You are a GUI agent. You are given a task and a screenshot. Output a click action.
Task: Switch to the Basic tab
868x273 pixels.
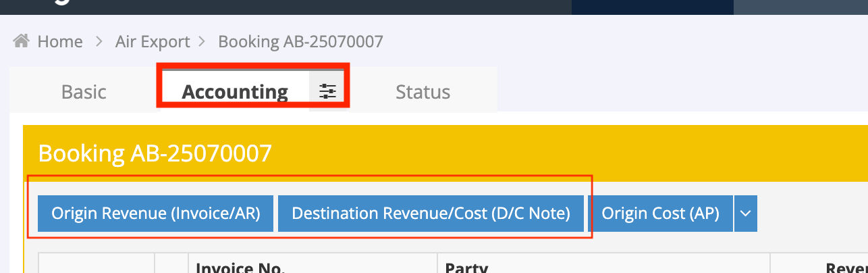click(x=84, y=91)
